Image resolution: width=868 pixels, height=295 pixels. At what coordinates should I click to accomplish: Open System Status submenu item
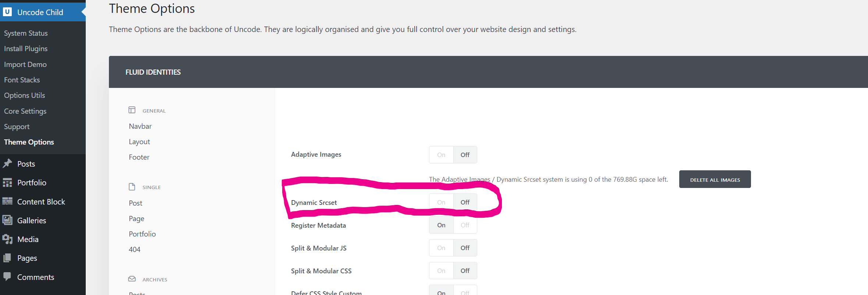(x=26, y=33)
